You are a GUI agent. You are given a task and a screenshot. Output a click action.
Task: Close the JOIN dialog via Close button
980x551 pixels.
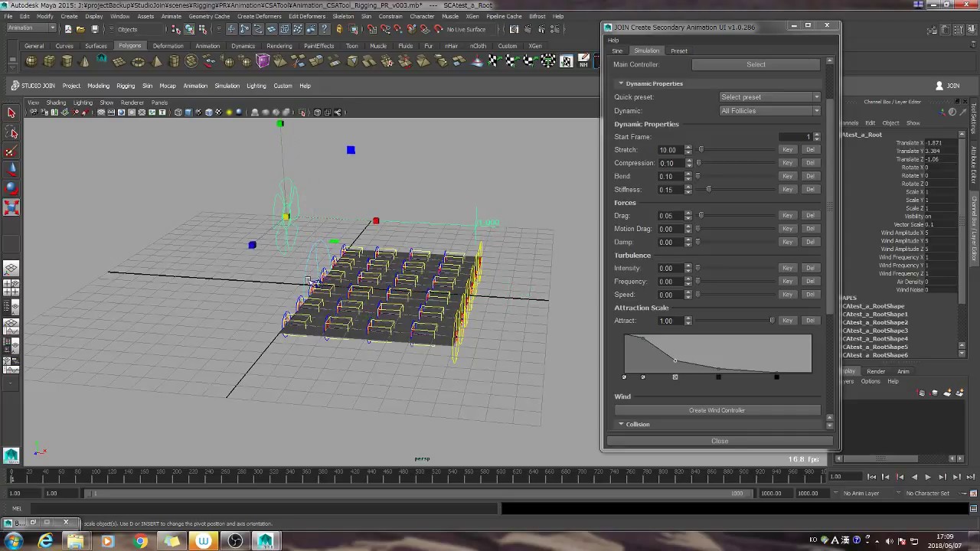pyautogui.click(x=720, y=441)
